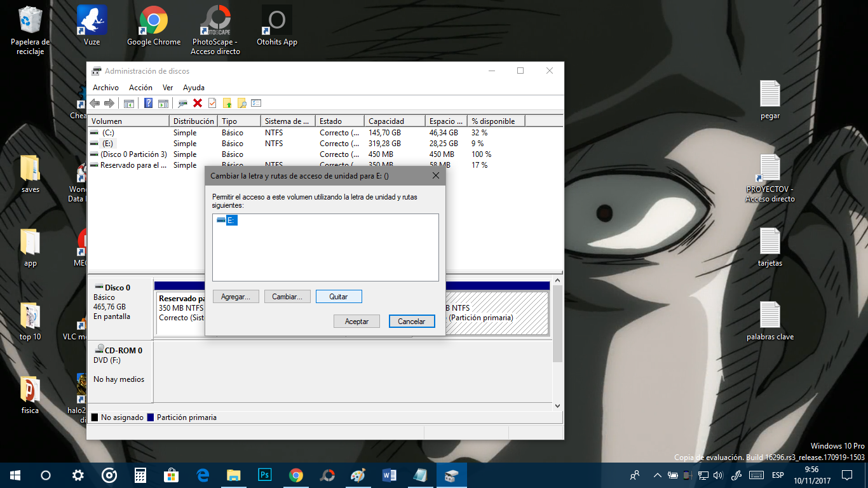Screen dimensions: 868x488
Task: Click the show/hide console tree icon
Action: 129,103
